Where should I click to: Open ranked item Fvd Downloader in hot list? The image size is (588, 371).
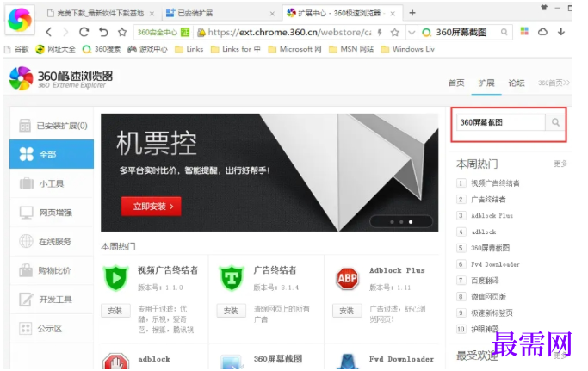tap(495, 264)
